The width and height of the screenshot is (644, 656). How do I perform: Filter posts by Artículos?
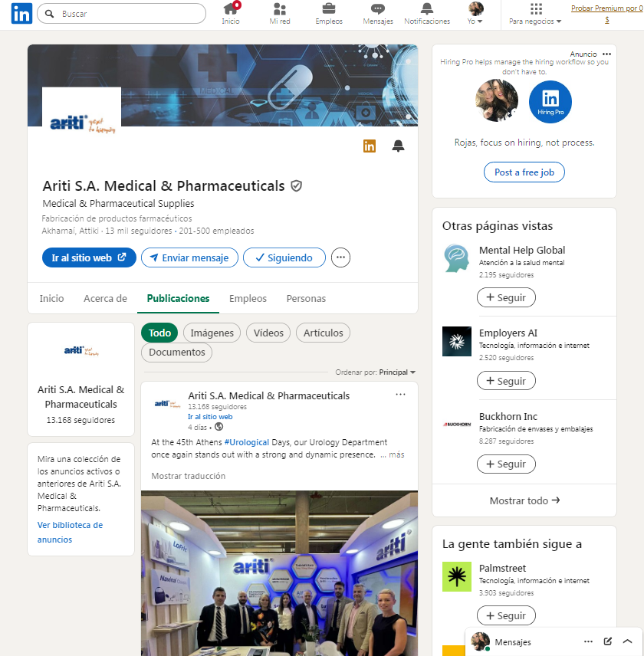click(323, 333)
